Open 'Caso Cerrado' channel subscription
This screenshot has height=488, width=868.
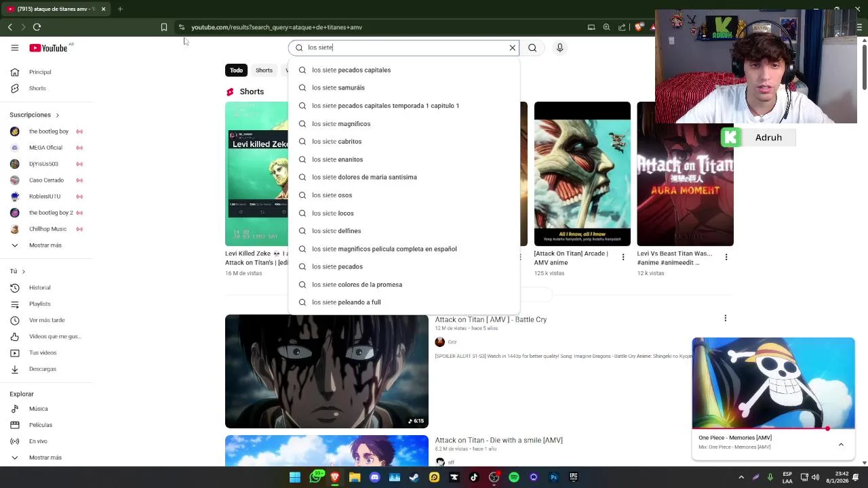pyautogui.click(x=46, y=180)
